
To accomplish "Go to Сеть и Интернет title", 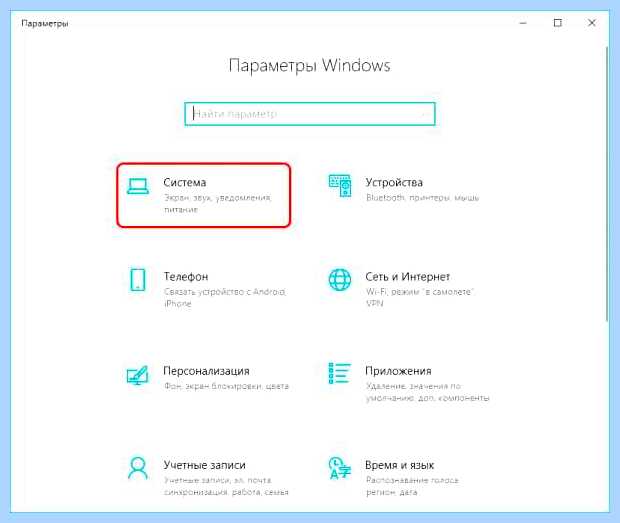I will tap(407, 276).
